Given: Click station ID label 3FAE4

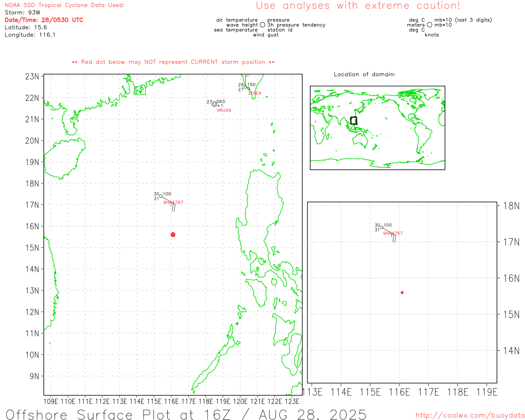Looking at the screenshot, I should pyautogui.click(x=254, y=94).
